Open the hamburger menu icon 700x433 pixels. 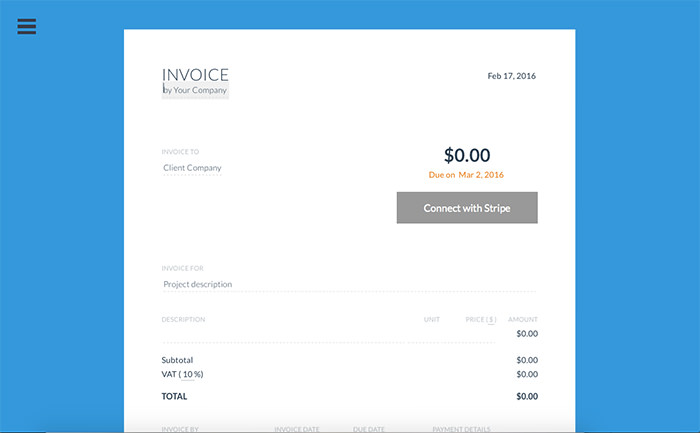pos(27,26)
